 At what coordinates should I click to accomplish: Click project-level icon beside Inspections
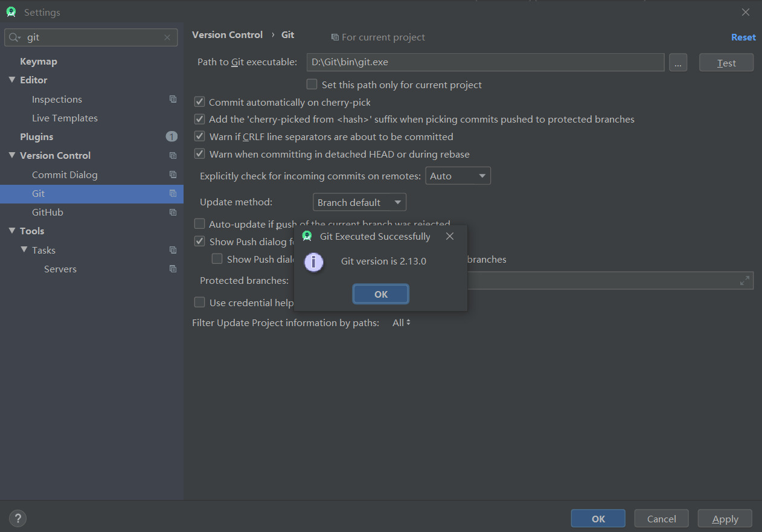173,99
